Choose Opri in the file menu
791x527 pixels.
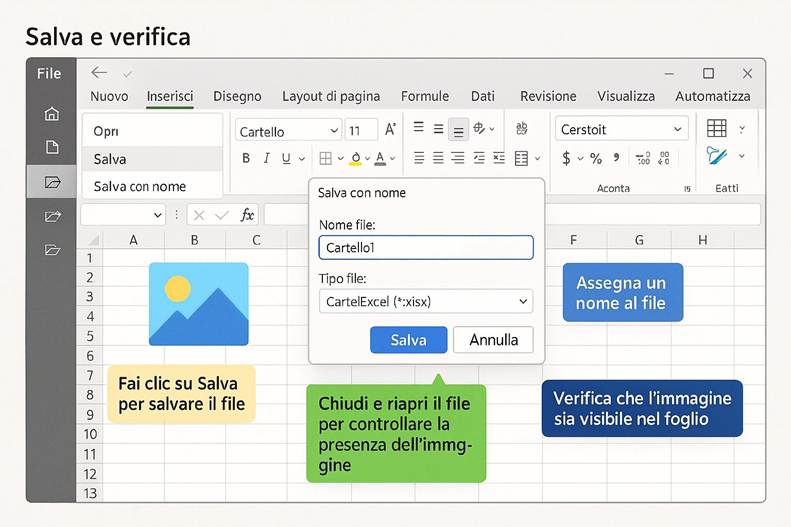click(152, 131)
